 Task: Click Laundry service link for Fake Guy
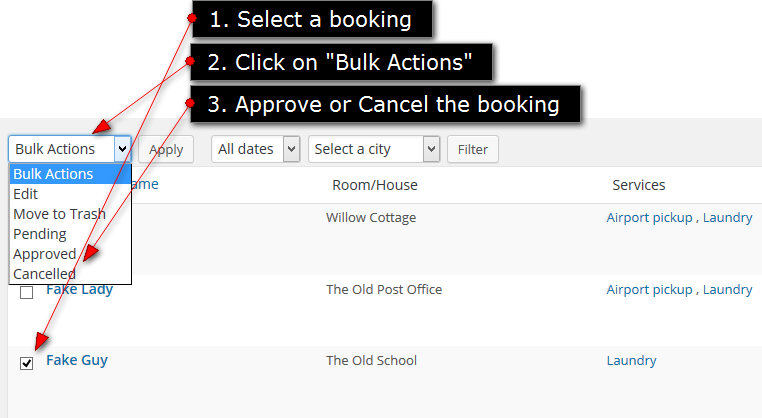631,361
